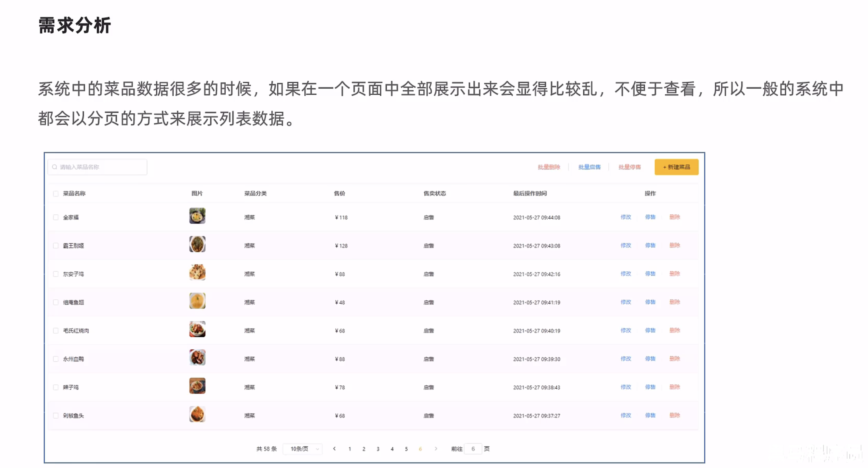Select page 1 in pagination
868x468 pixels.
[350, 449]
